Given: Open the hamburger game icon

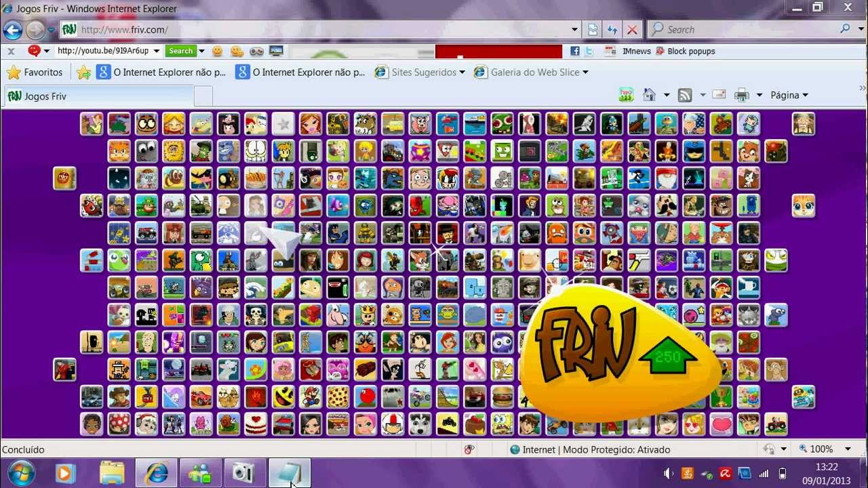Looking at the screenshot, I should coord(502,396).
